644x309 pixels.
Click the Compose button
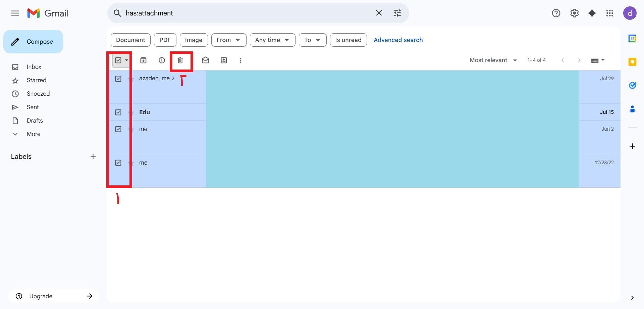pos(33,42)
